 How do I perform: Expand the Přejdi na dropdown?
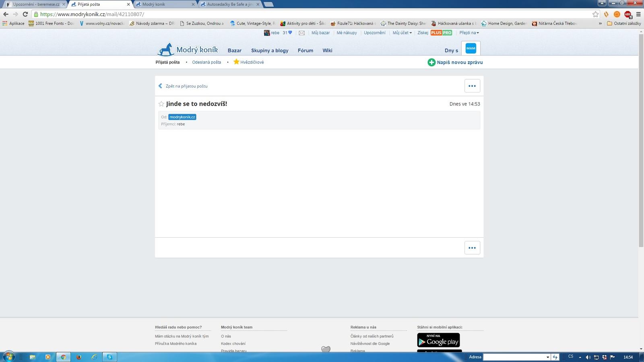(x=469, y=33)
